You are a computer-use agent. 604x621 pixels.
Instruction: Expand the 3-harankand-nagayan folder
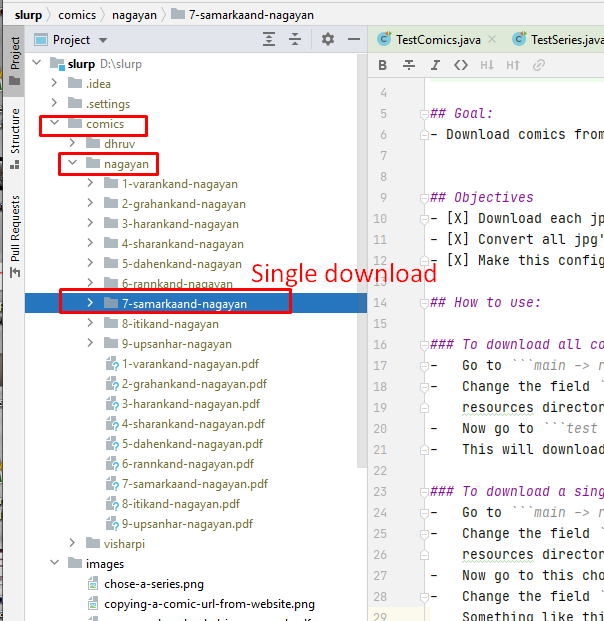pos(90,223)
